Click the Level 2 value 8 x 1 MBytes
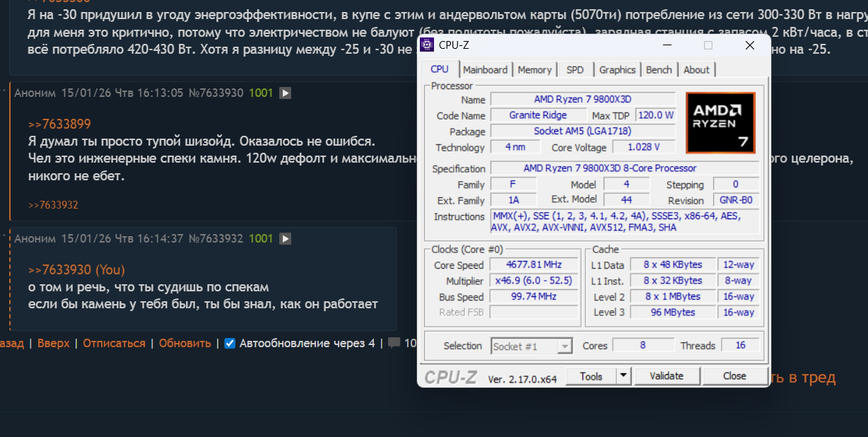 click(673, 296)
